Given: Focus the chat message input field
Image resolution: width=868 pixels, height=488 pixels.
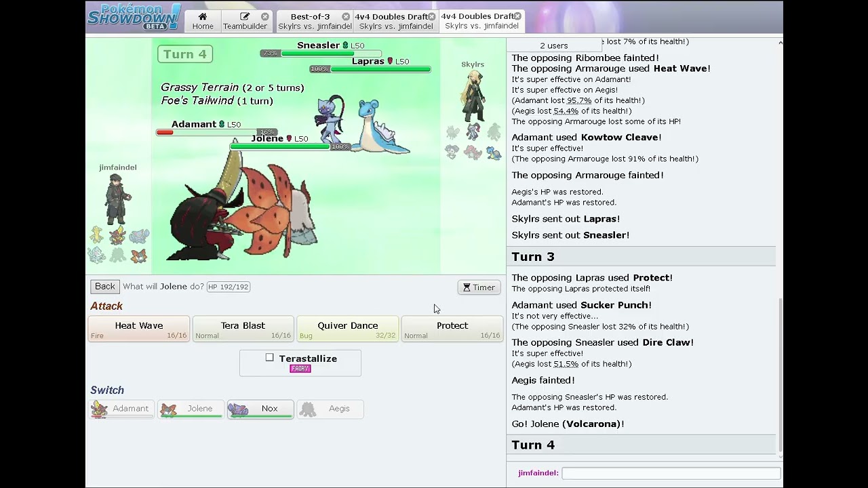Looking at the screenshot, I should [x=671, y=473].
